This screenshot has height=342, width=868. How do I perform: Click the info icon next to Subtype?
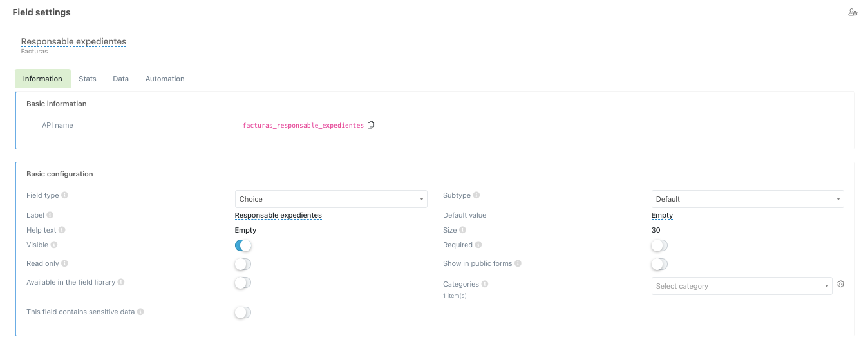pyautogui.click(x=476, y=195)
